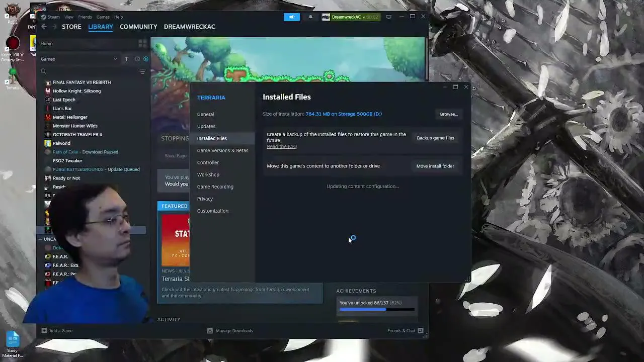644x362 pixels.
Task: Open the Steam menu
Action: point(53,17)
